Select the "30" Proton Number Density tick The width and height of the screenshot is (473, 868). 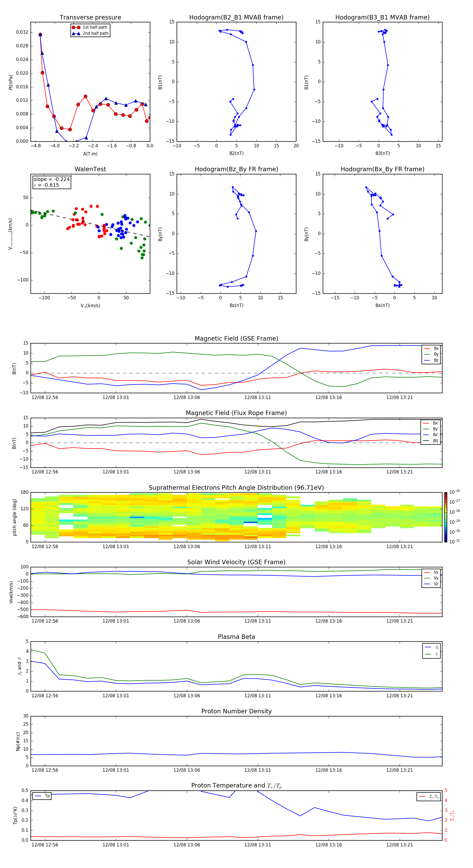26,716
